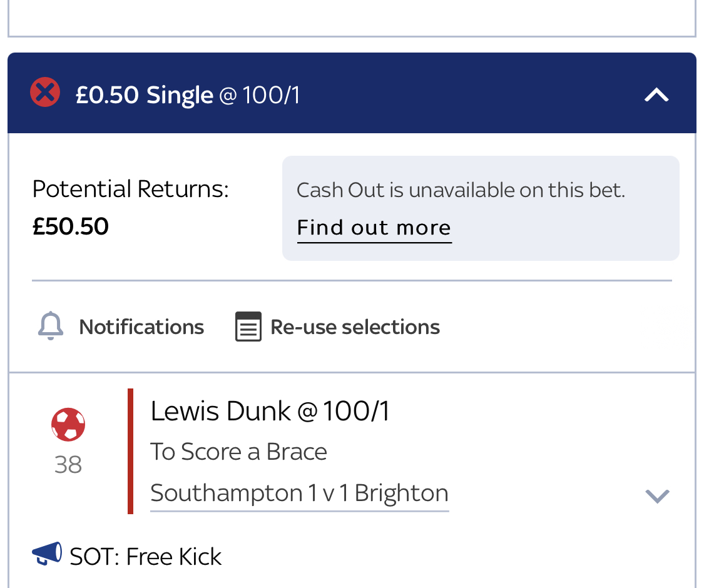Select the SOT: Free Kick commentary text
Image resolution: width=704 pixels, height=588 pixels.
[x=145, y=557]
